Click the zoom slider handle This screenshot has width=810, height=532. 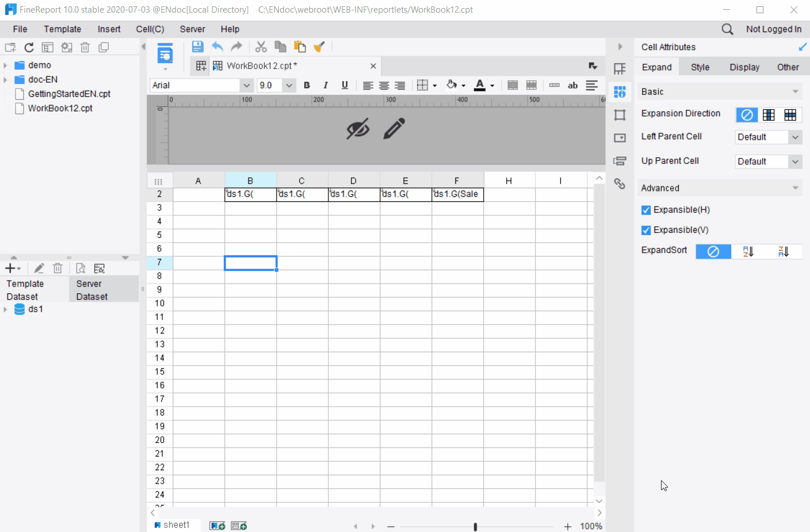coord(475,527)
